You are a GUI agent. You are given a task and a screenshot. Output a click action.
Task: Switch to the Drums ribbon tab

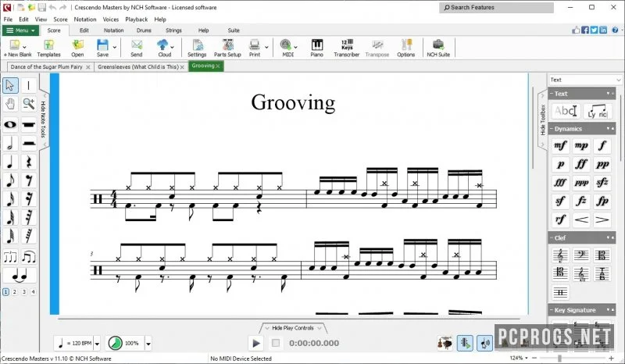point(144,30)
